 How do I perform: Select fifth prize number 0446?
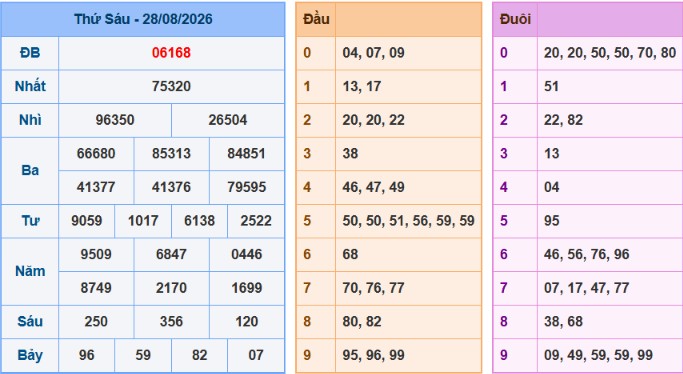pos(247,254)
